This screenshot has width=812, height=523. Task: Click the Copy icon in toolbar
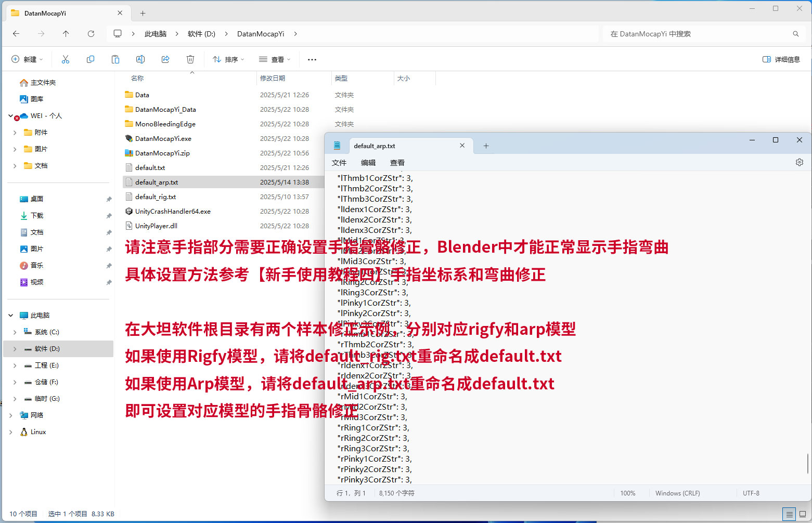pos(91,59)
